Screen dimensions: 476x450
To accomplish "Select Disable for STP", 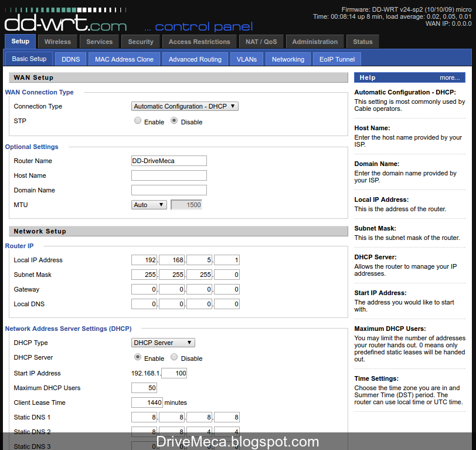I will click(x=174, y=121).
